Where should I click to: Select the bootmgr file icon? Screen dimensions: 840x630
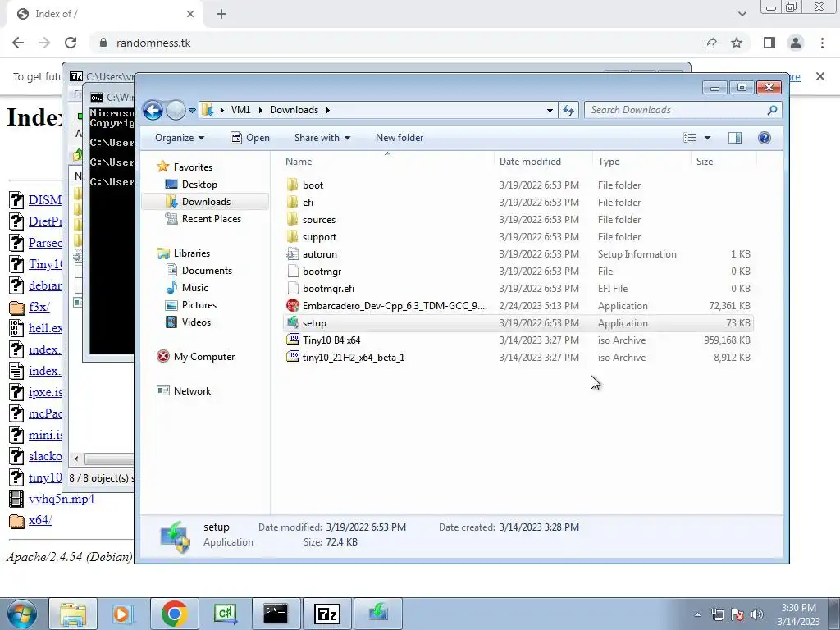click(x=293, y=271)
